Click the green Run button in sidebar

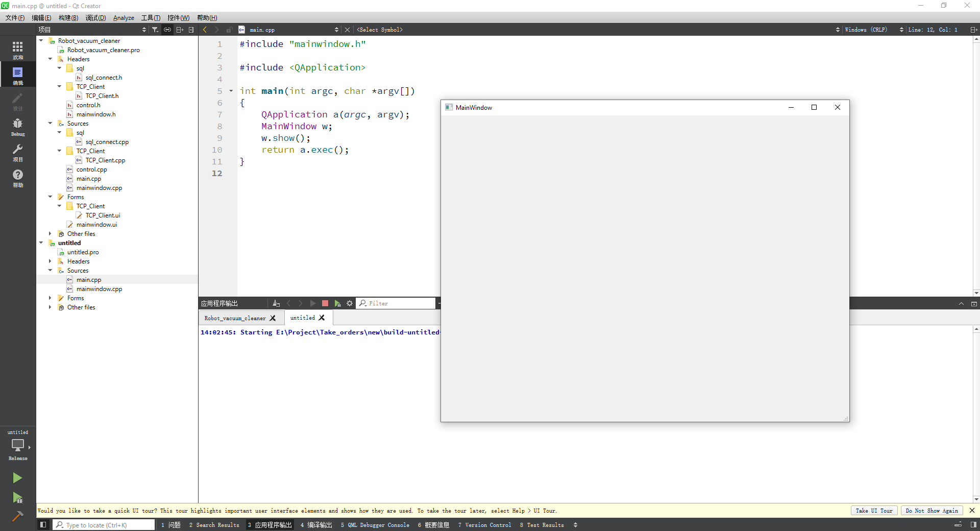(x=17, y=478)
